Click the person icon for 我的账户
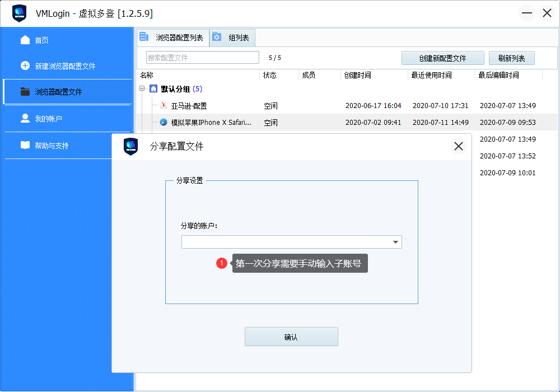The height and width of the screenshot is (392, 560). click(25, 118)
